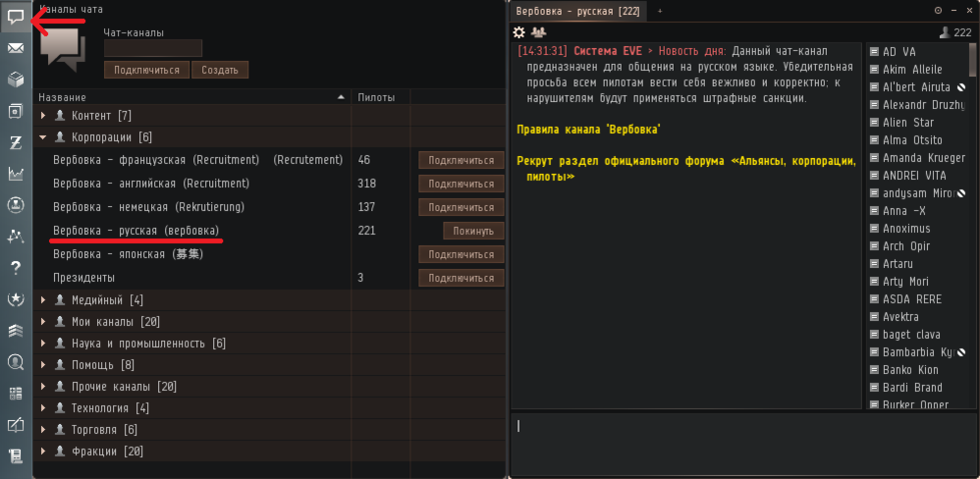
Task: Click the chat message input box
Action: tap(743, 444)
